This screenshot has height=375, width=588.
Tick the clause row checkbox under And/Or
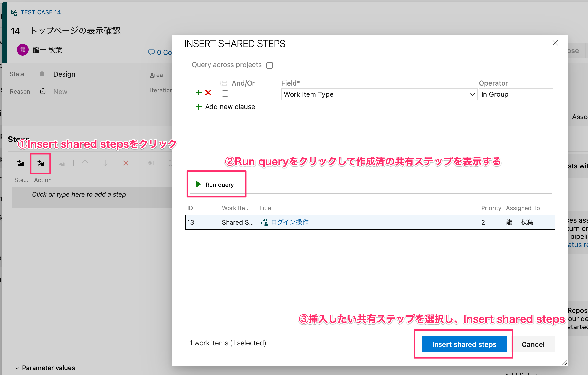click(x=225, y=94)
